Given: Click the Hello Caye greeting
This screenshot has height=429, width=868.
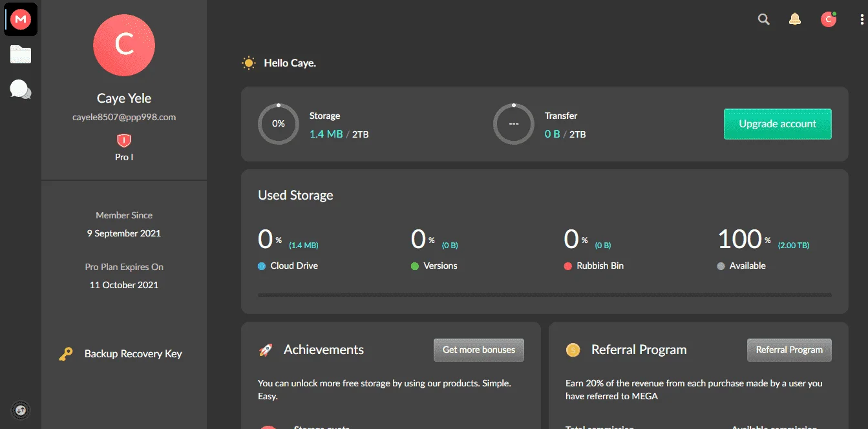Looking at the screenshot, I should click(290, 63).
